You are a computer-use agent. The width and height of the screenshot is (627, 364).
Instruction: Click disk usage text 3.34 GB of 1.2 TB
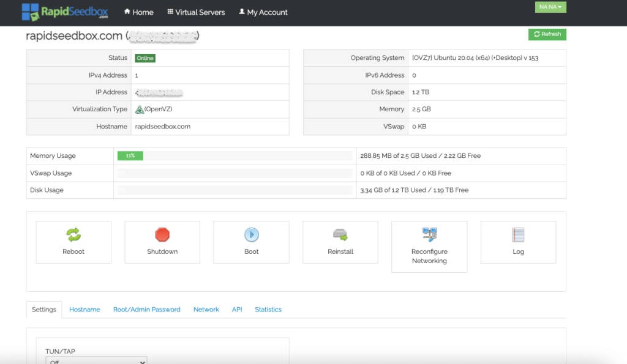(415, 190)
